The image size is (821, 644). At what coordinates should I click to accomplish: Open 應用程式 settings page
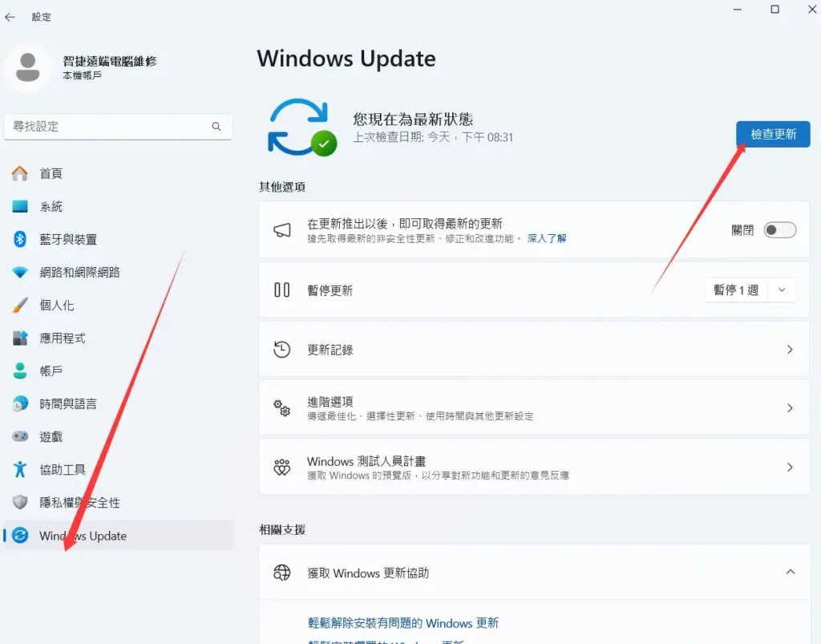(x=118, y=338)
